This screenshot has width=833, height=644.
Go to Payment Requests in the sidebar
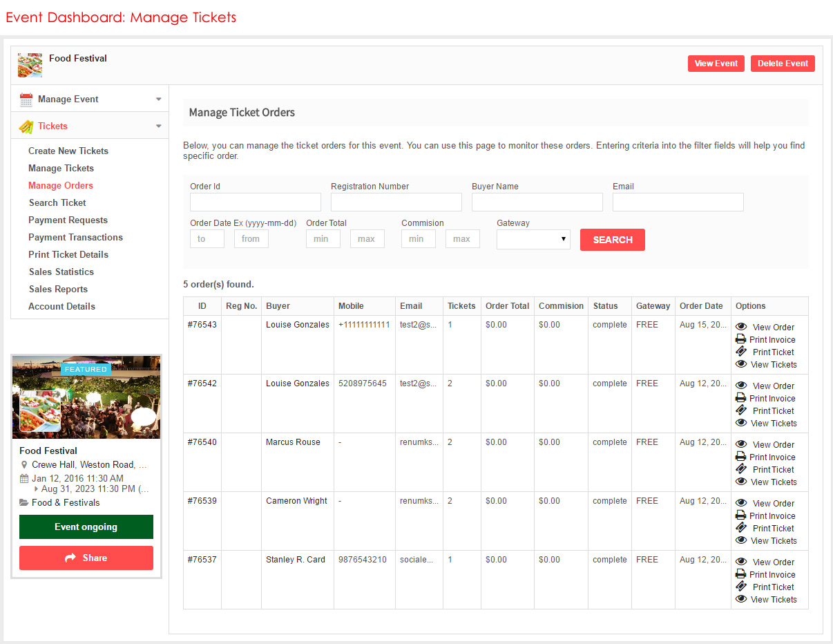(x=68, y=220)
